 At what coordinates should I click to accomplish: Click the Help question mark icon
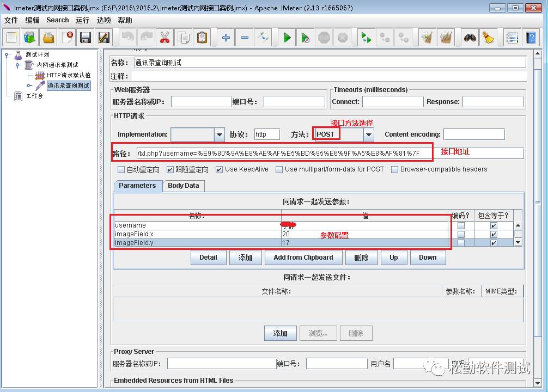click(x=531, y=38)
